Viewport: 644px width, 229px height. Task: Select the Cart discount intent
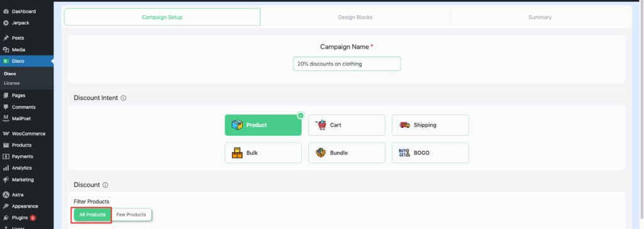coord(347,125)
